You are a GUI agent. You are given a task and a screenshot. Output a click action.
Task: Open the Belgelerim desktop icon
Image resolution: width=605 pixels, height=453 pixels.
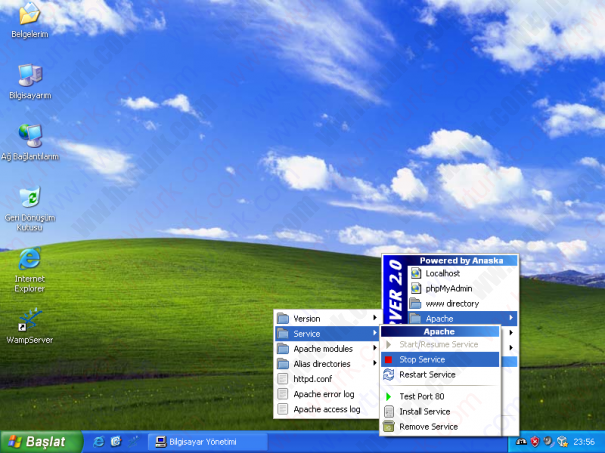tap(30, 19)
